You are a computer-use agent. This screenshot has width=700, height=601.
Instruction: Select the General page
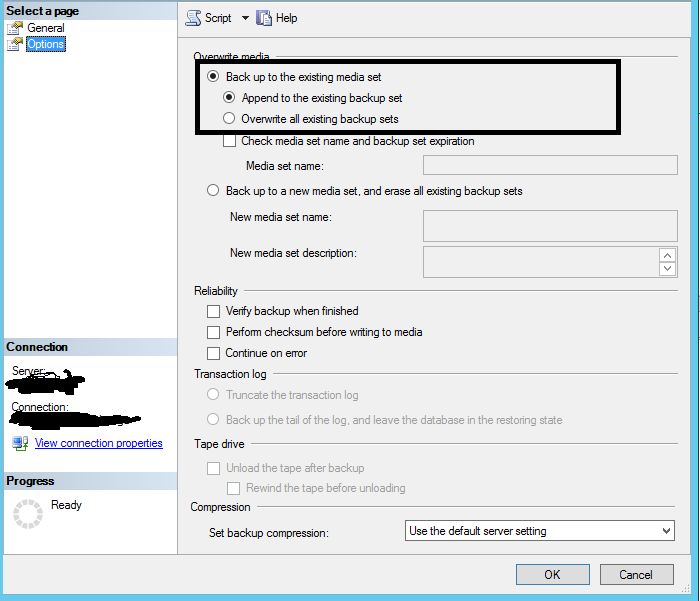click(x=46, y=28)
